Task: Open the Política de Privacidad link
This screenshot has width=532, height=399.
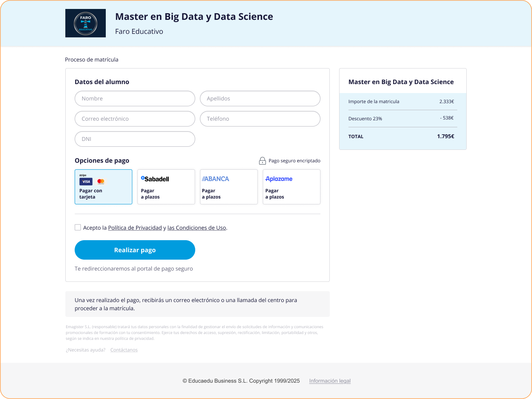Action: coord(135,228)
